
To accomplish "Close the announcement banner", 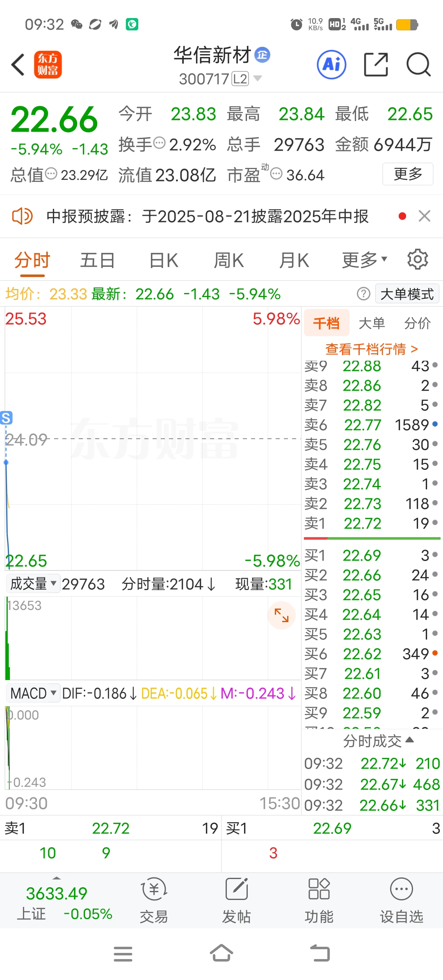I will point(424,216).
